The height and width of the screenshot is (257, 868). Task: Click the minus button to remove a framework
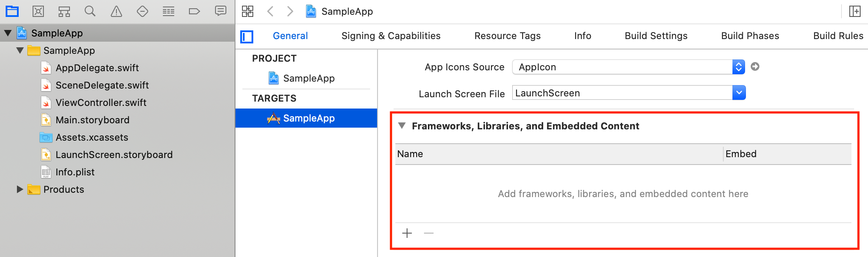click(x=429, y=234)
